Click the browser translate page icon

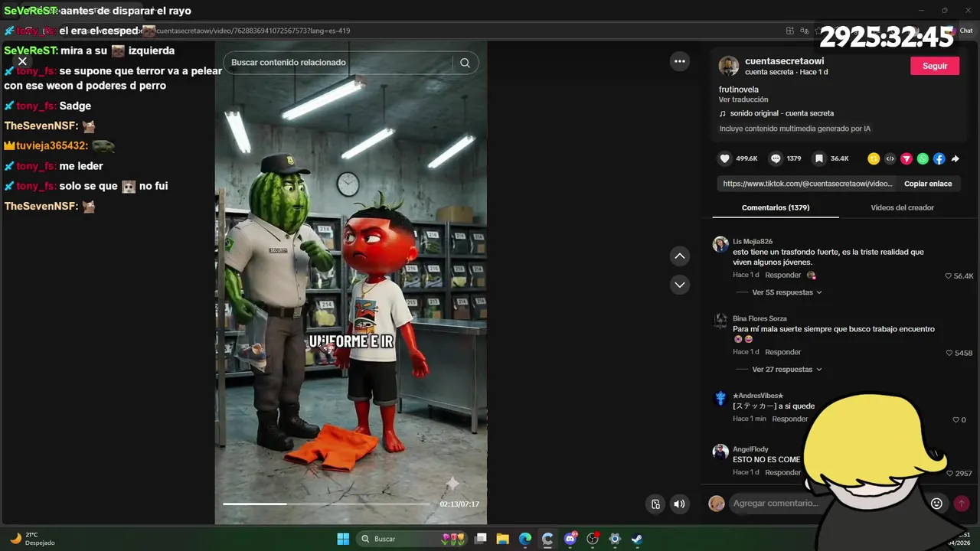(x=805, y=31)
